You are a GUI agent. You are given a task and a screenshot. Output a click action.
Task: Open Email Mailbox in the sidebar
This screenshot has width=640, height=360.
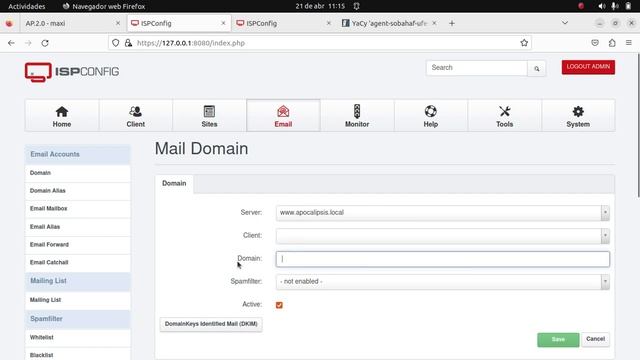pyautogui.click(x=78, y=209)
